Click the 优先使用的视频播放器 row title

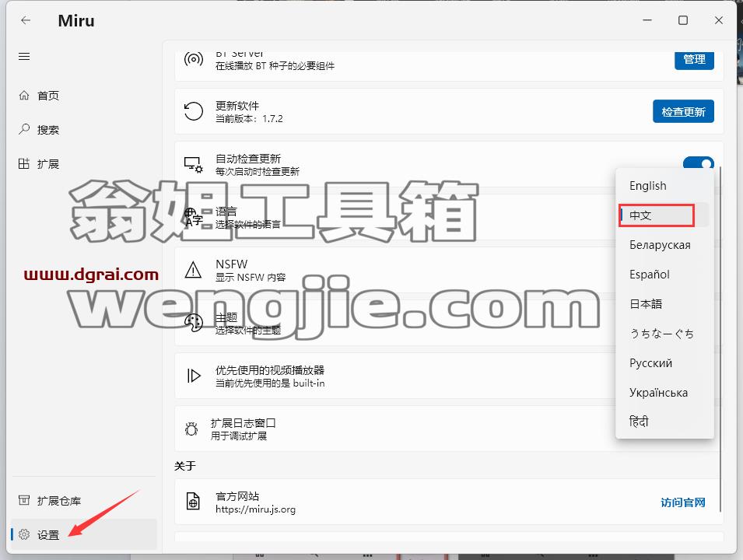(x=270, y=370)
